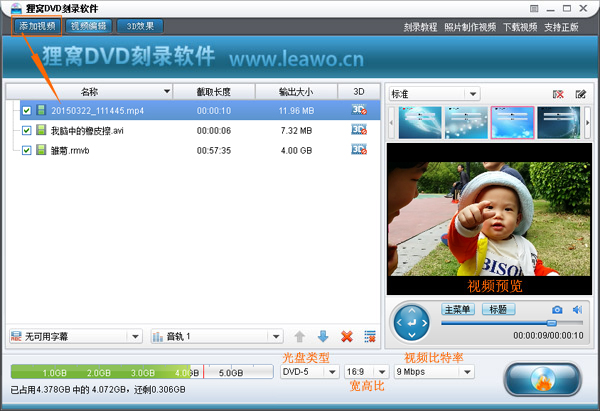Click the 标题 button

point(498,309)
